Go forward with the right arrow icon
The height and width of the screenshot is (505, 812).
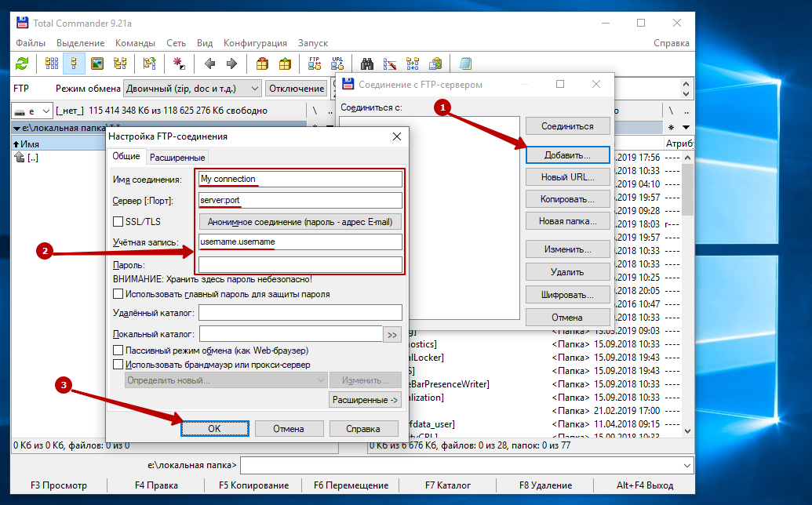[x=231, y=64]
